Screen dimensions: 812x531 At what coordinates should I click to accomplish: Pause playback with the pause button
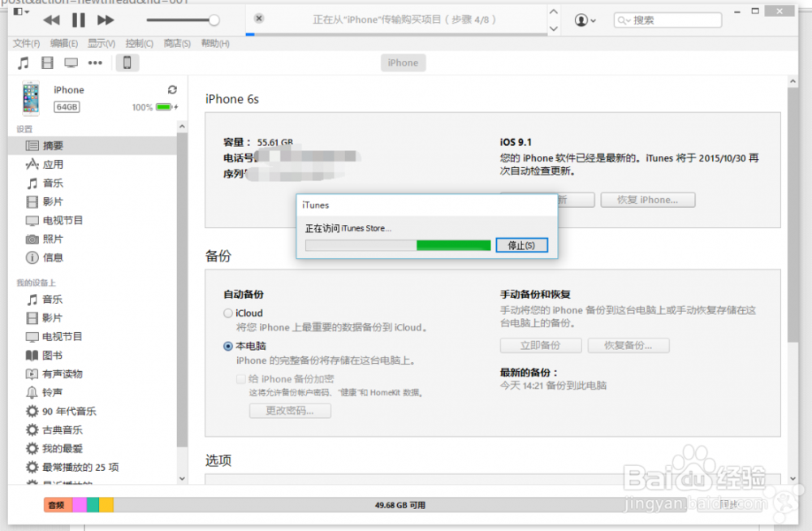click(78, 20)
